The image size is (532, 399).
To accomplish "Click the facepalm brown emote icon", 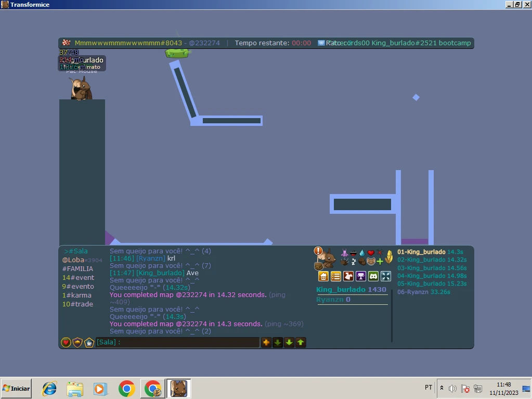I will (362, 262).
